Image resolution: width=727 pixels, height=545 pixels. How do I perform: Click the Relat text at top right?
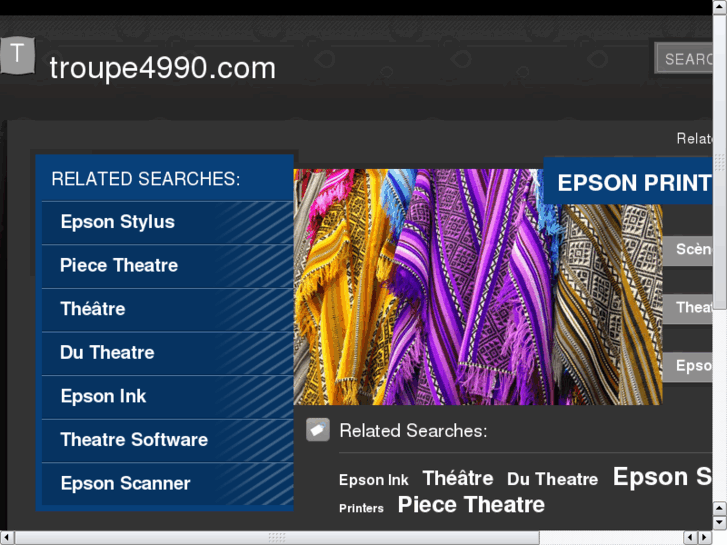(x=694, y=138)
